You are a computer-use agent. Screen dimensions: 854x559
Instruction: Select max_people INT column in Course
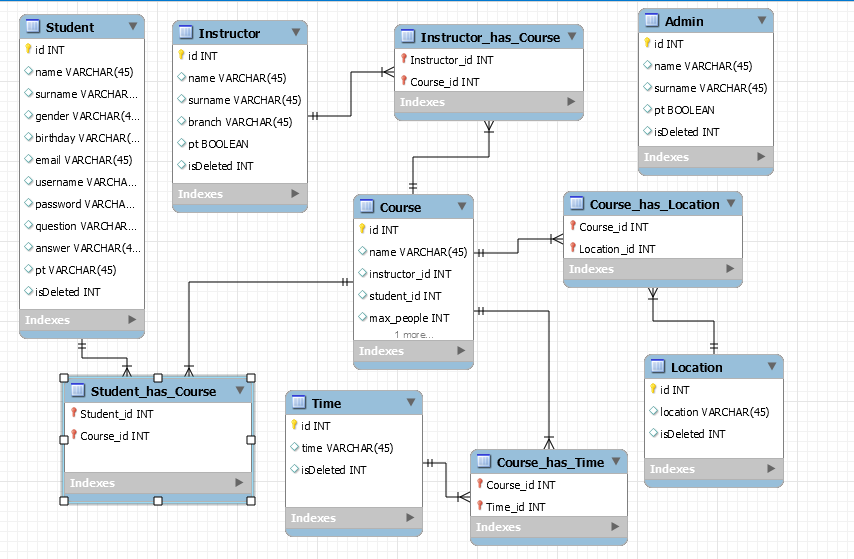pyautogui.click(x=409, y=318)
